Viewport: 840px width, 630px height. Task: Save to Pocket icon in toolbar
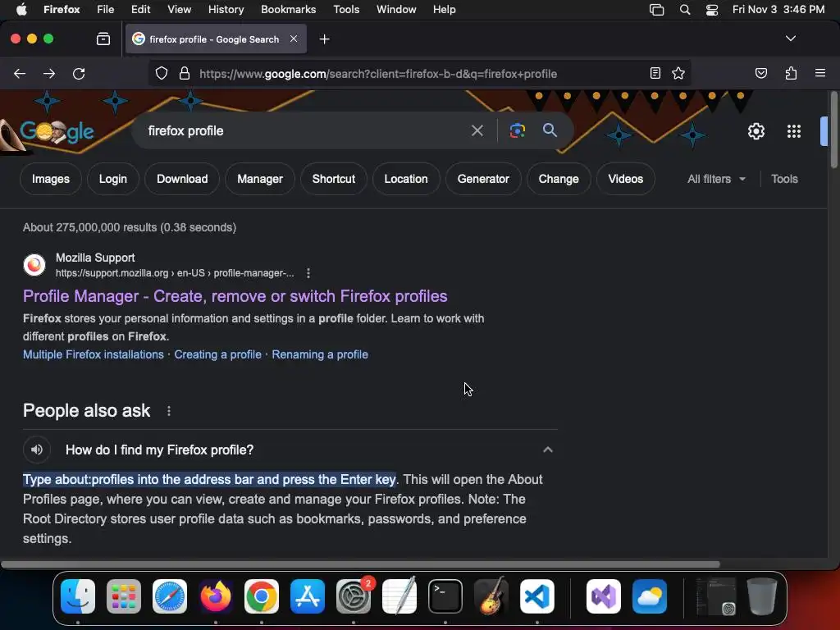(760, 73)
